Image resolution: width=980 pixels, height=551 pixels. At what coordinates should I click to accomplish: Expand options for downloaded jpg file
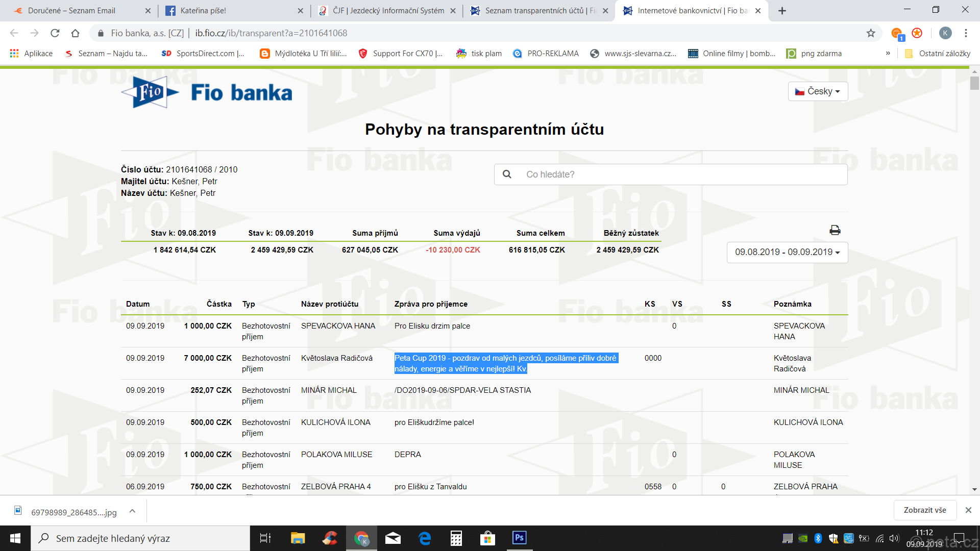pyautogui.click(x=132, y=511)
